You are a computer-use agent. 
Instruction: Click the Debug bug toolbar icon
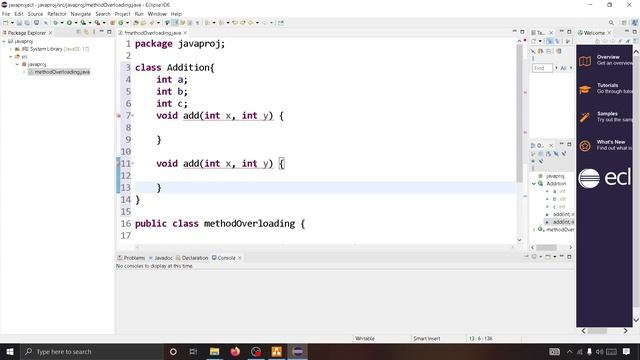click(x=56, y=23)
